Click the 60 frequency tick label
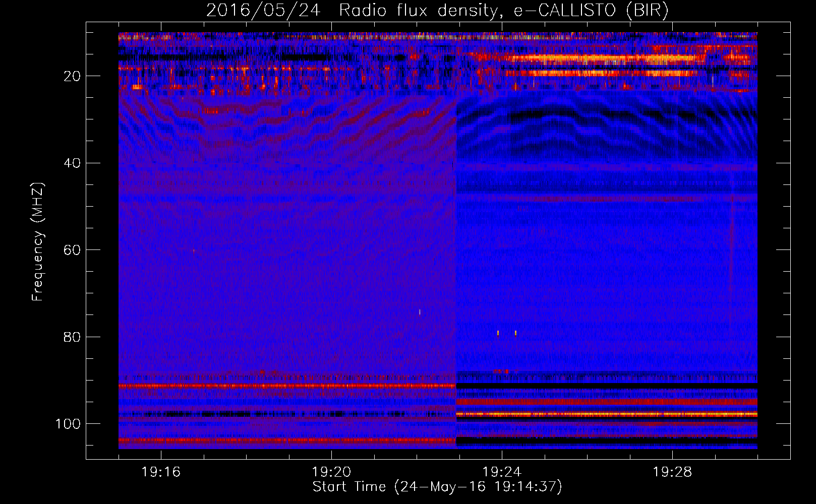816x504 pixels. 73,250
